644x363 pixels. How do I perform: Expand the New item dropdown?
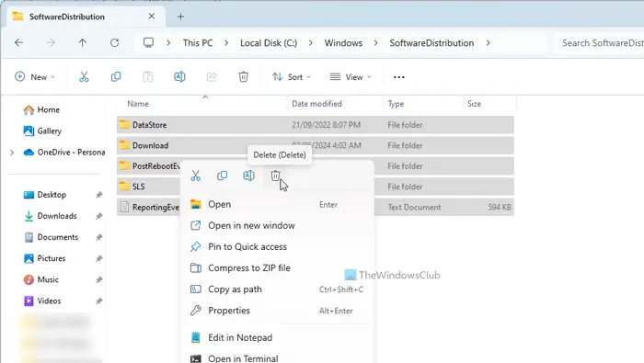(35, 76)
